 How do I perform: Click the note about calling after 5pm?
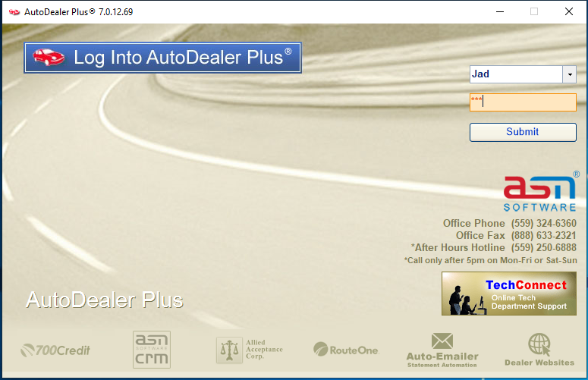490,260
